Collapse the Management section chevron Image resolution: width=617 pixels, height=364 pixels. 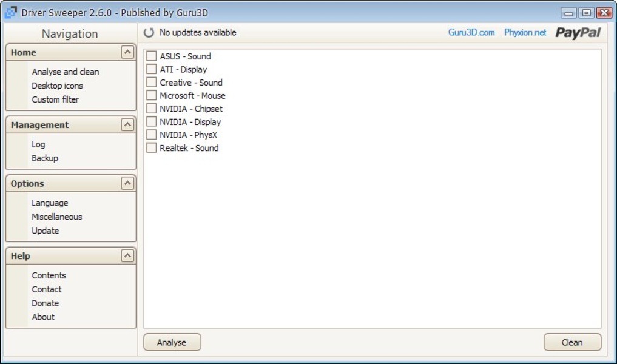[127, 125]
